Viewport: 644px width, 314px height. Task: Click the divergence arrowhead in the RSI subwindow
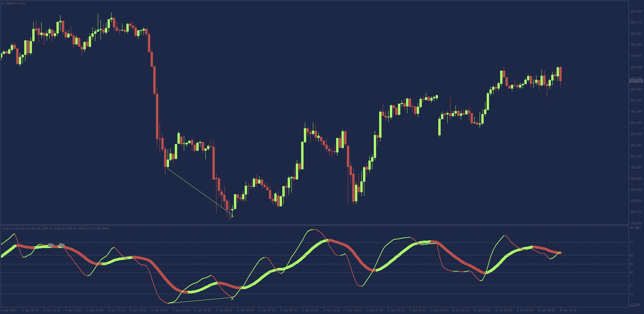232,298
